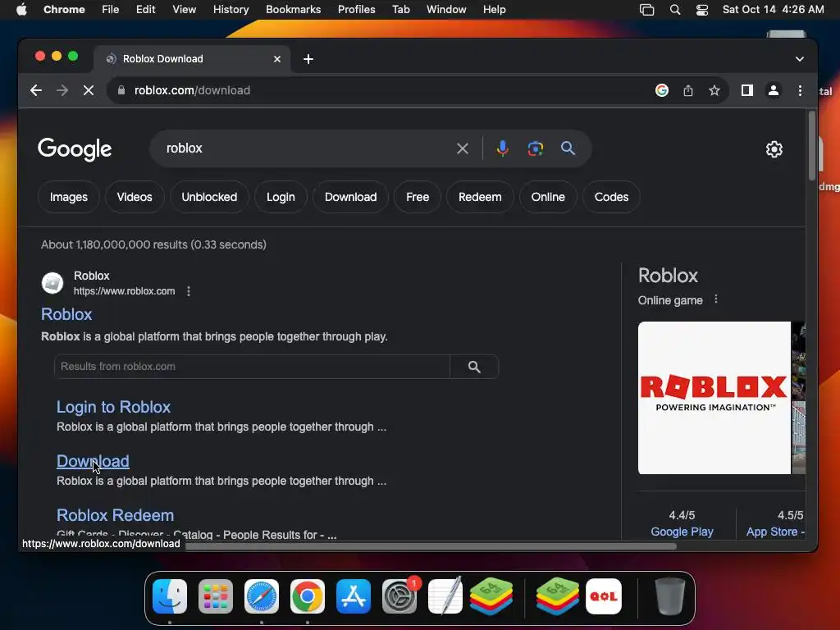840x630 pixels.
Task: Open the Roblox Redeem link
Action: tap(115, 515)
